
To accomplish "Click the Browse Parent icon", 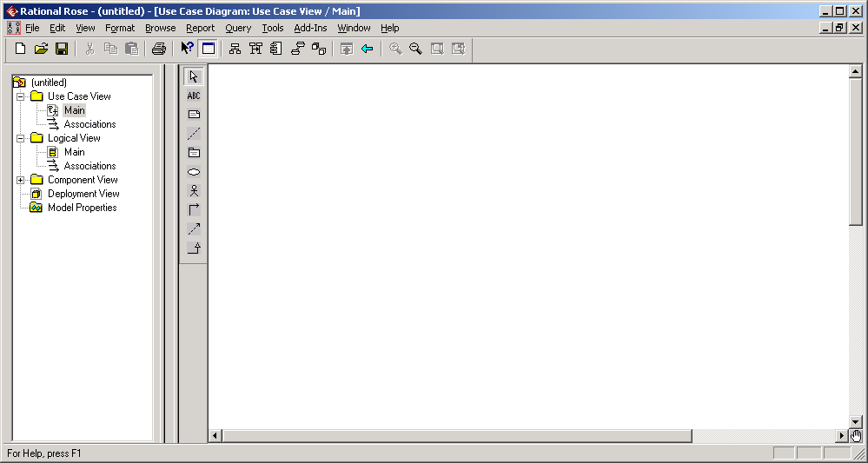I will [347, 49].
